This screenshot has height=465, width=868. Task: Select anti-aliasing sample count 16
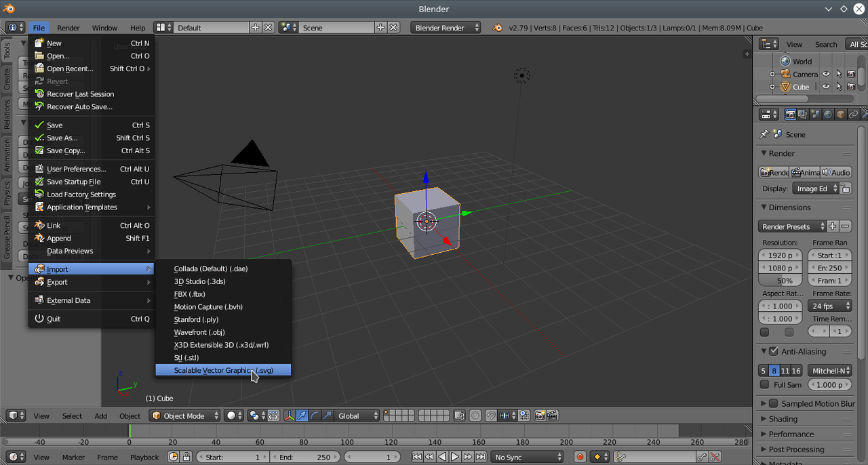[x=796, y=371]
